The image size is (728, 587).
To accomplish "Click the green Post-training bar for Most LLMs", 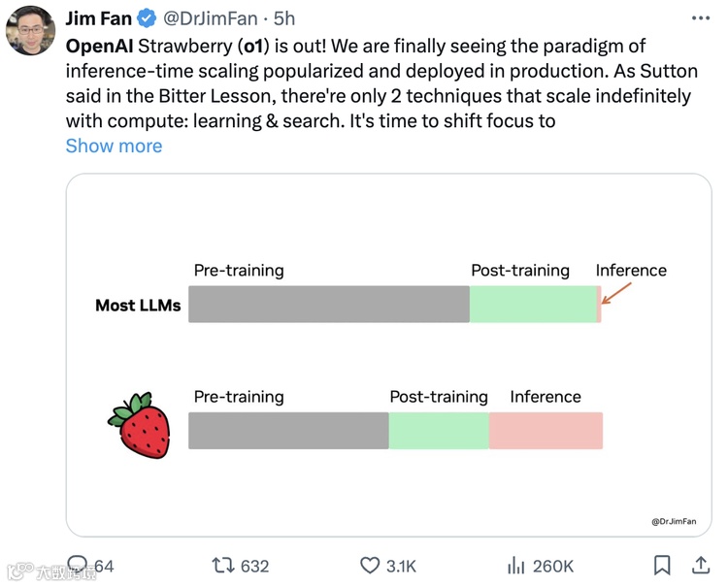I will click(x=533, y=304).
